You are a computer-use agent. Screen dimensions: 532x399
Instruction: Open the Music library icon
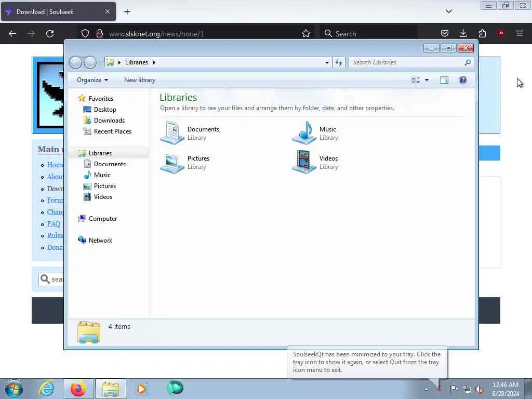pyautogui.click(x=304, y=133)
